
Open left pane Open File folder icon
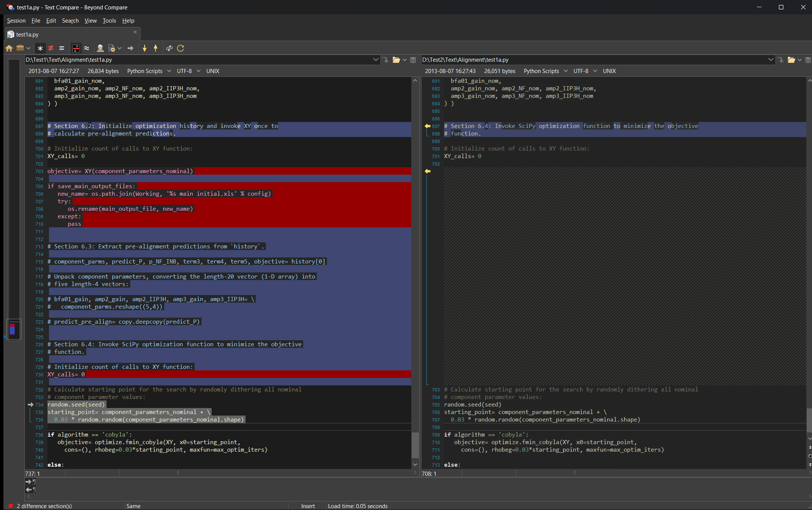point(396,60)
